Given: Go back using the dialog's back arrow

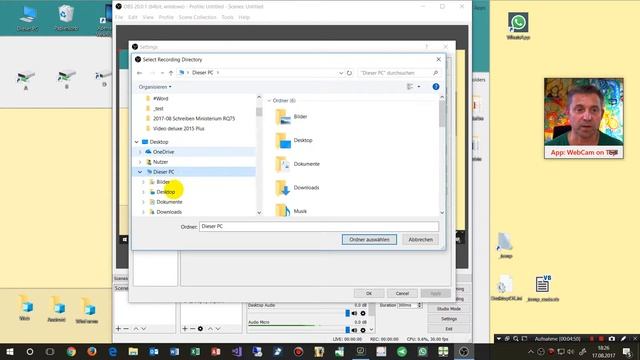Looking at the screenshot, I should click(140, 73).
